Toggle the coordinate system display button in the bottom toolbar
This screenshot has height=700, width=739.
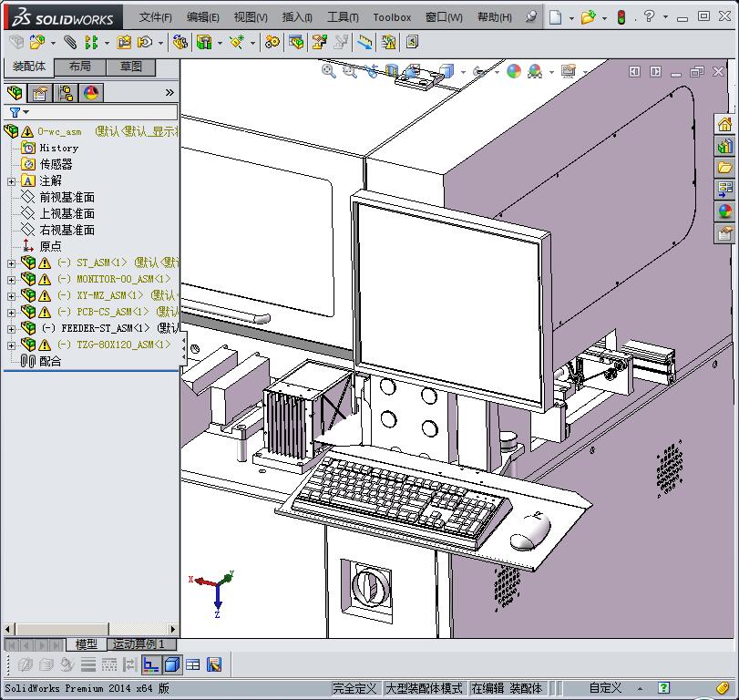[151, 665]
